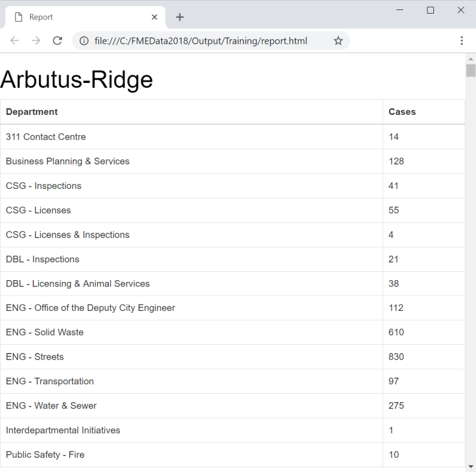Open a new tab with plus button
Viewport: 476px width, 472px height.
pyautogui.click(x=180, y=17)
